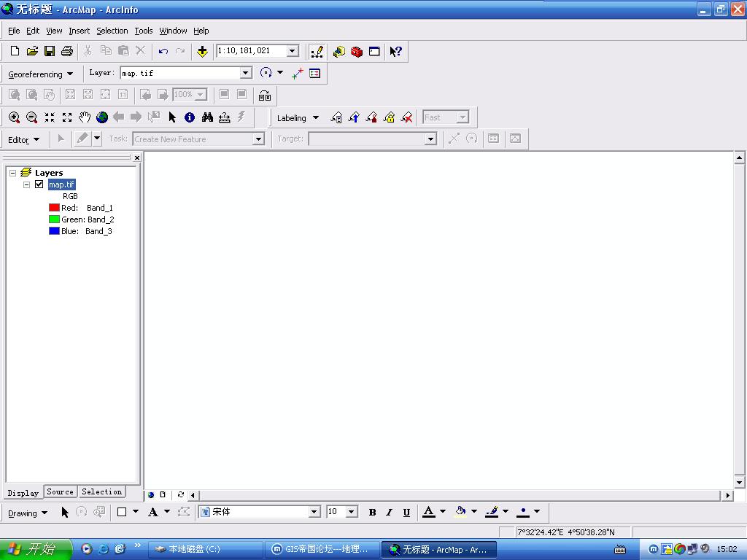Select the Zoom In tool
The height and width of the screenshot is (560, 747).
(15, 117)
